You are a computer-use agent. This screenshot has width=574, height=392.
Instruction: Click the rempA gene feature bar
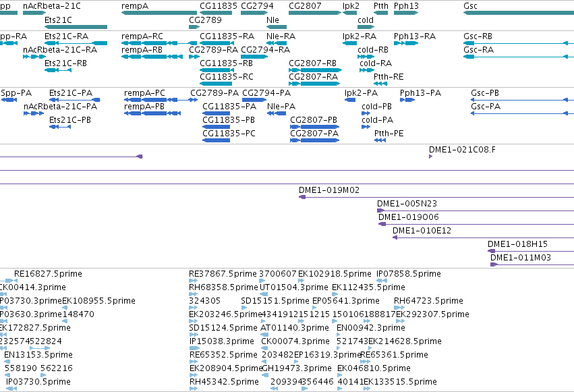pos(159,13)
